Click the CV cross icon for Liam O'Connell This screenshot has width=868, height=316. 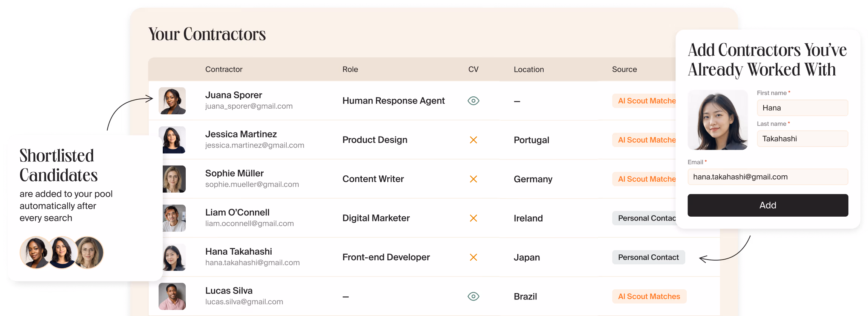[474, 218]
